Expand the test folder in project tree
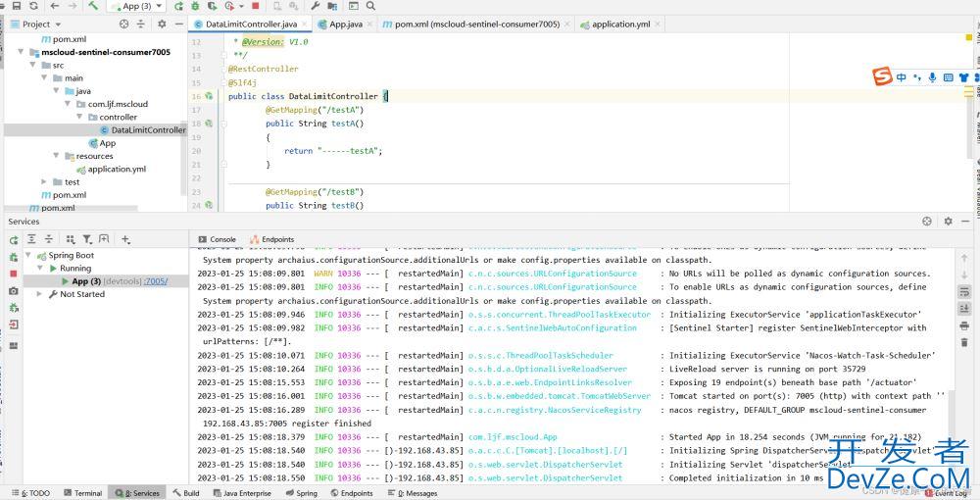980x500 pixels. (x=44, y=182)
